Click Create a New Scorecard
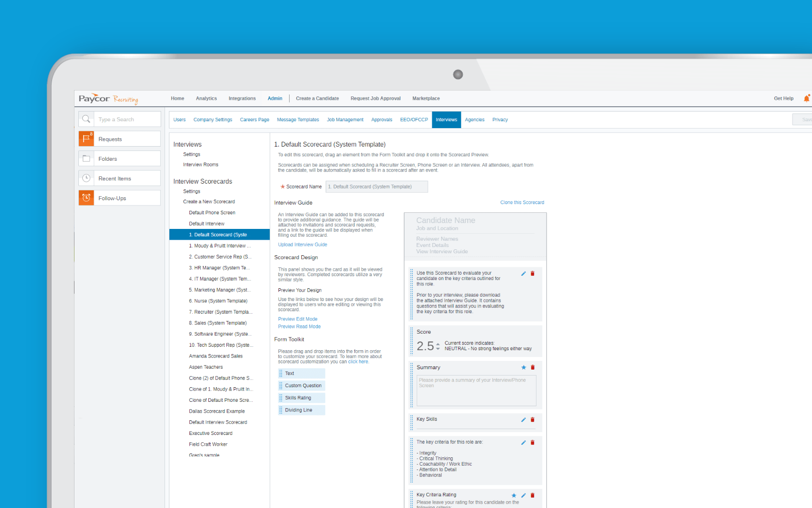The image size is (812, 508). (x=209, y=202)
